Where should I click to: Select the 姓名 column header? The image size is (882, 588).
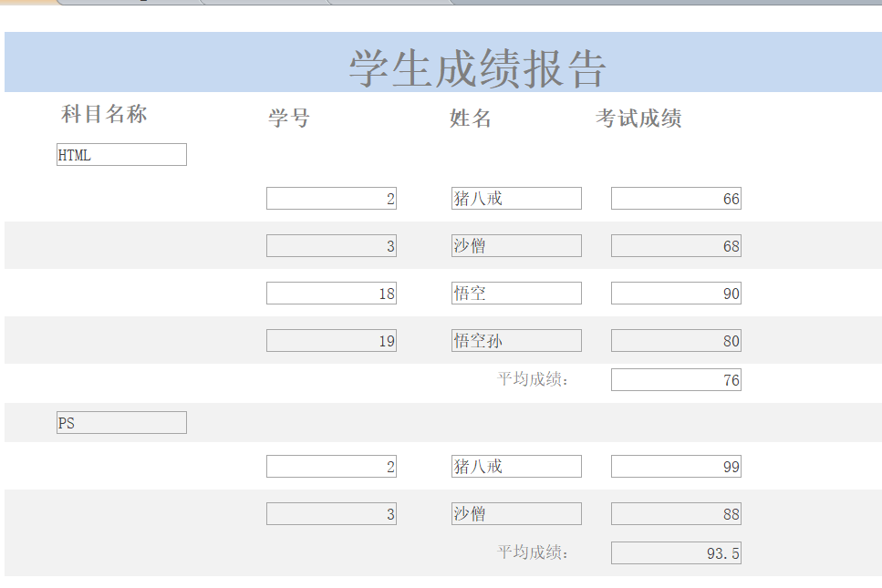[471, 118]
